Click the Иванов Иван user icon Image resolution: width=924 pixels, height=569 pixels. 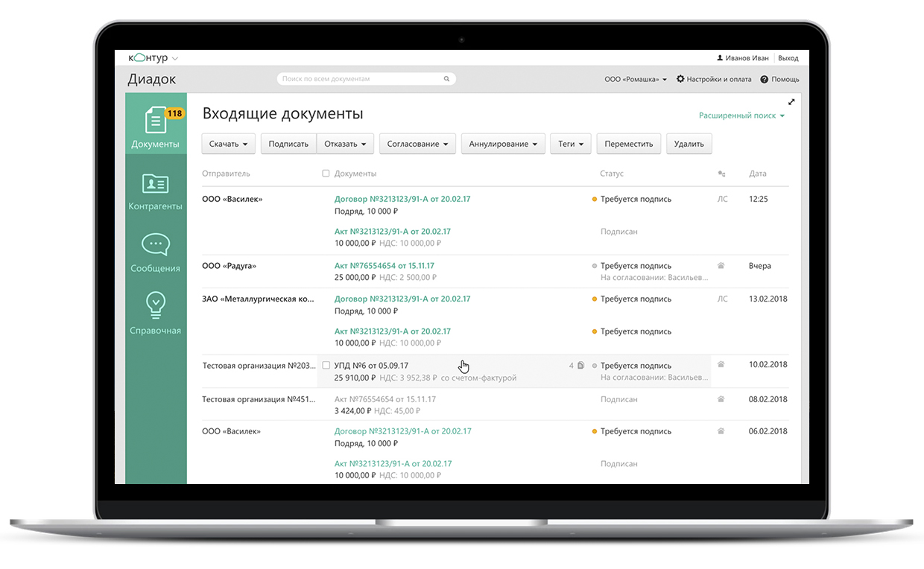pos(719,57)
